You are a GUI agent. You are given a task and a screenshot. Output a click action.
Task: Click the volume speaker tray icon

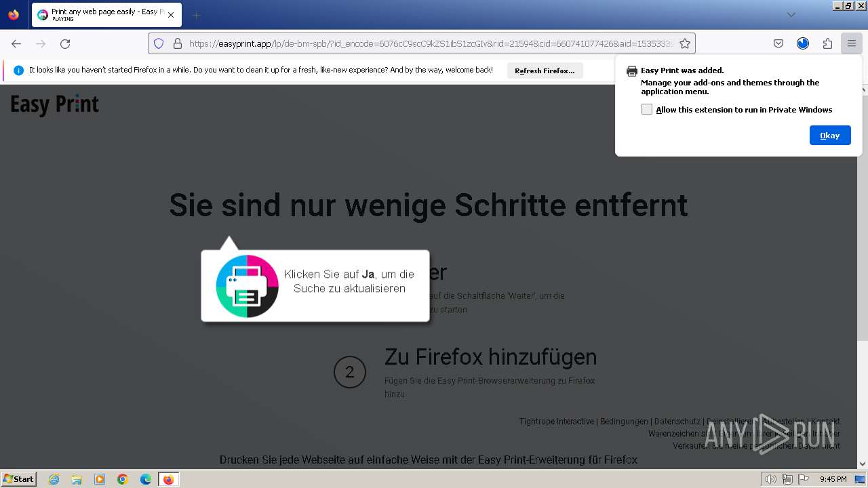pyautogui.click(x=771, y=479)
